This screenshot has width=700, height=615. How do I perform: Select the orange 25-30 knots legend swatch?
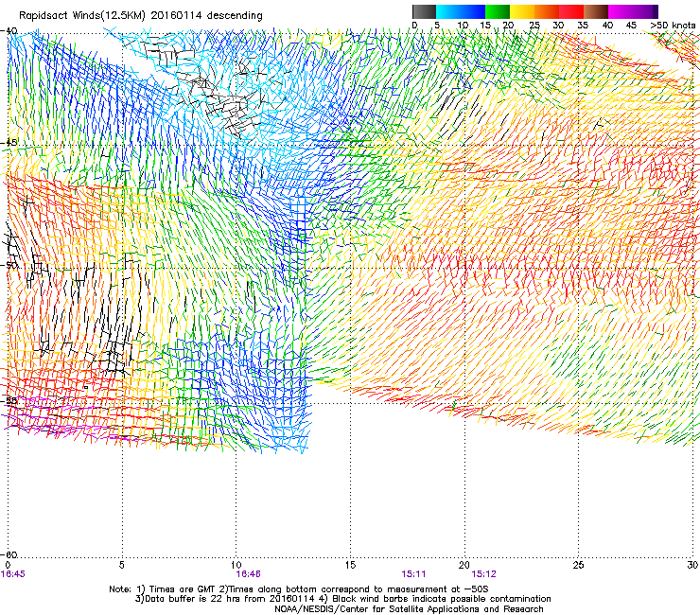point(547,11)
